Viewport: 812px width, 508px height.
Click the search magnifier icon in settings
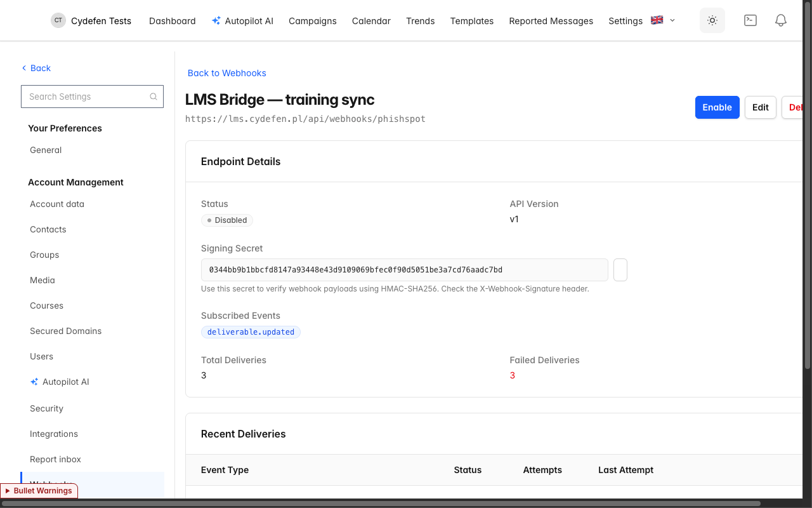pos(154,97)
